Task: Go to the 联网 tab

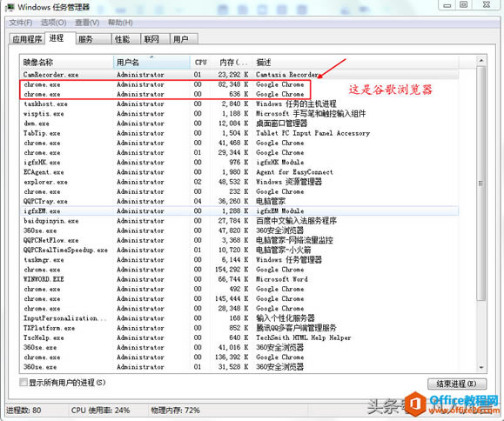Action: click(x=155, y=39)
